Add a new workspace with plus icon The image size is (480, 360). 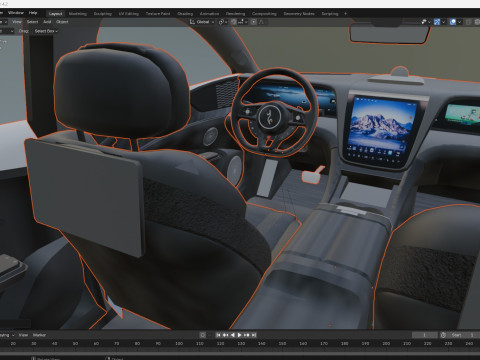[x=345, y=14]
